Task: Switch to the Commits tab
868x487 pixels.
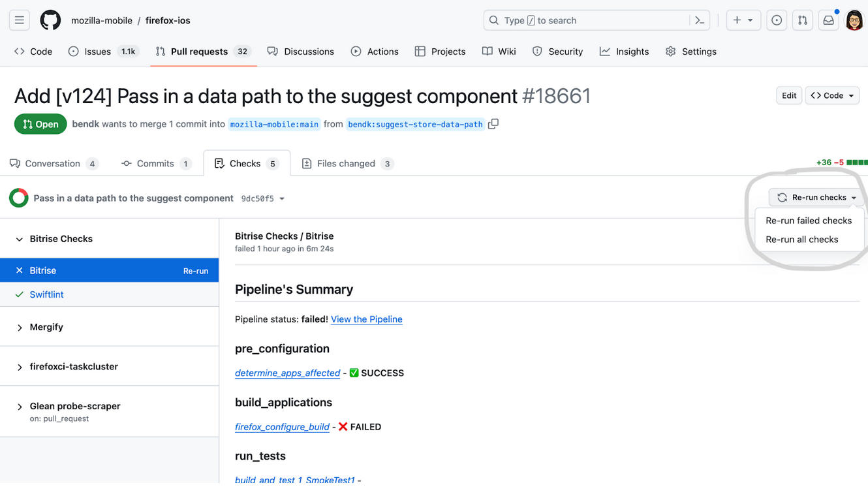Action: tap(156, 163)
